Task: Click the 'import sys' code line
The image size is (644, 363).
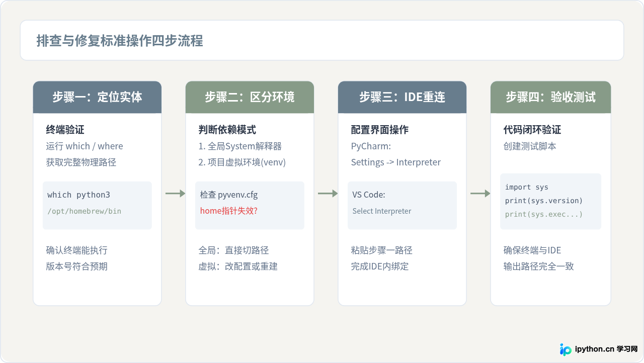Action: pos(527,187)
